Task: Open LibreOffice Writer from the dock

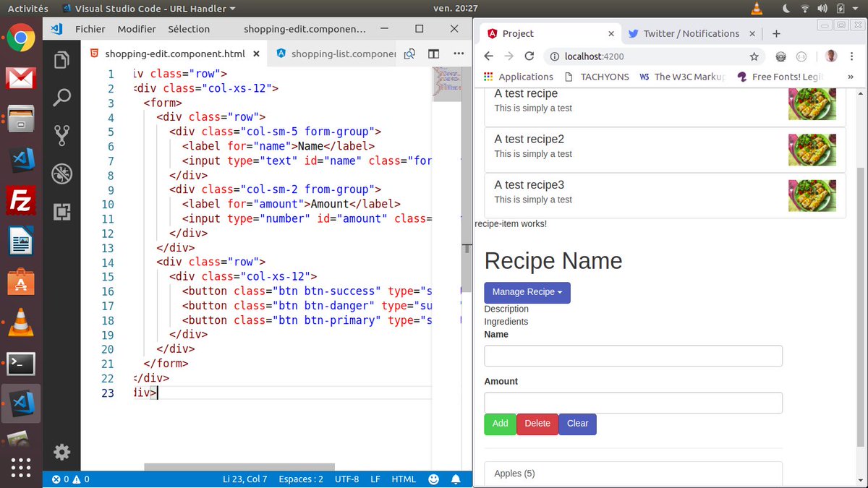Action: point(21,241)
